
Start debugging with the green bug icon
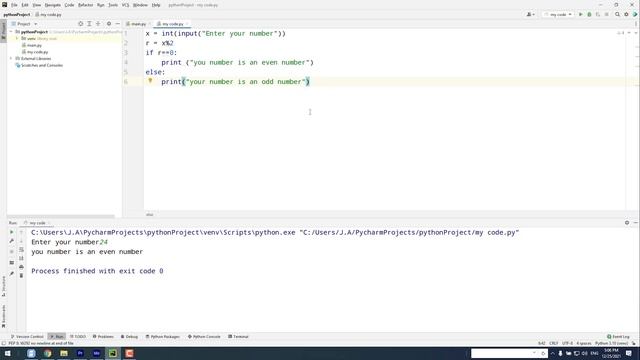589,14
